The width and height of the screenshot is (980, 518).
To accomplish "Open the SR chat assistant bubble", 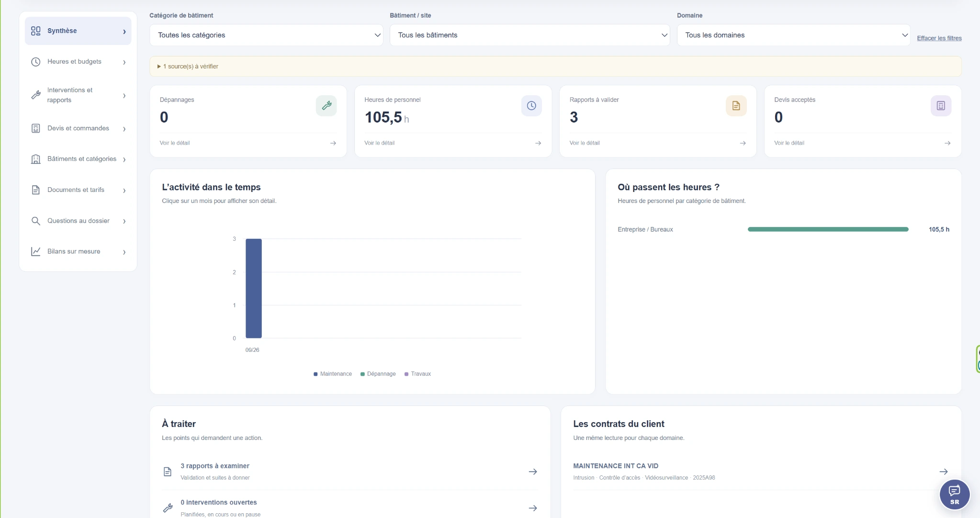I will coord(955,495).
